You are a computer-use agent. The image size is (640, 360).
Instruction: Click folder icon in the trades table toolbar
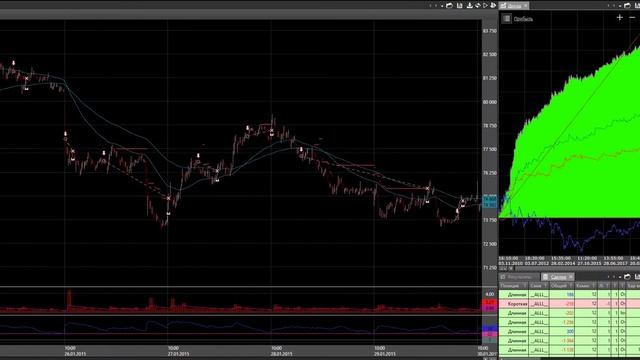tap(627, 277)
